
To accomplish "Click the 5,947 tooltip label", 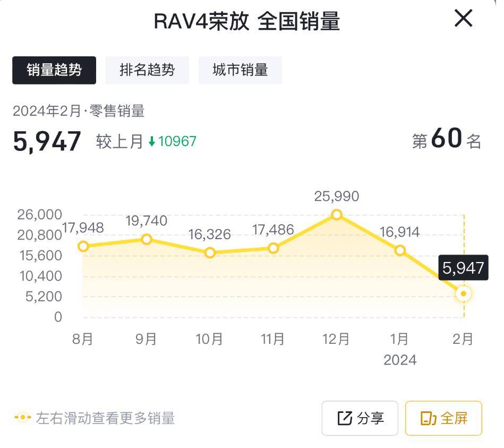I will tap(464, 268).
